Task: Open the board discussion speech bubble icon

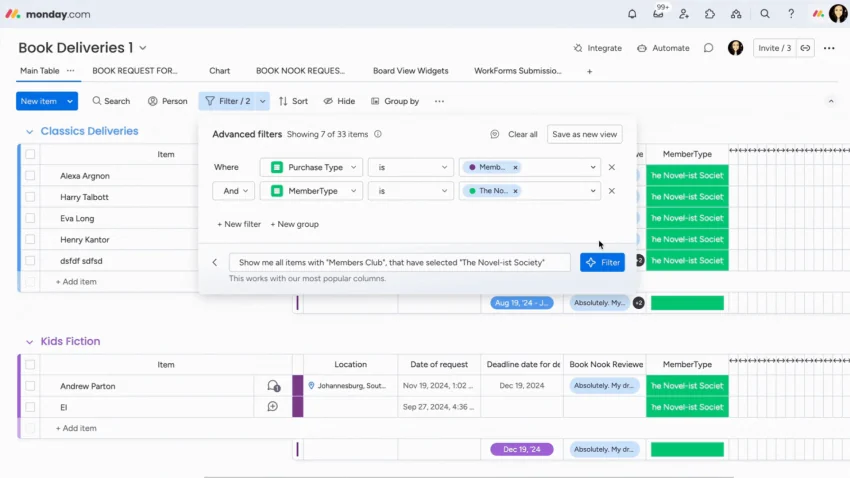Action: (709, 48)
